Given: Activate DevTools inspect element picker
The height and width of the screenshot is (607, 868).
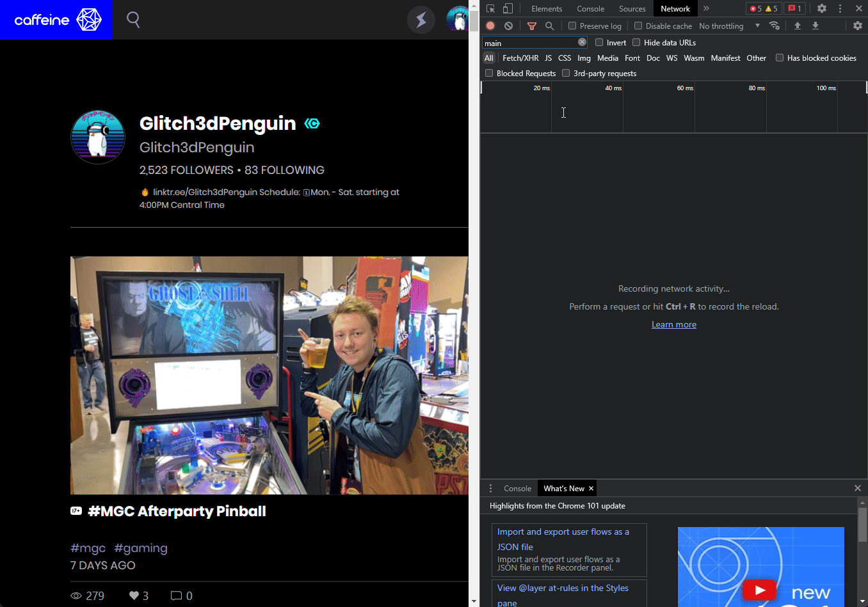Looking at the screenshot, I should coord(491,8).
